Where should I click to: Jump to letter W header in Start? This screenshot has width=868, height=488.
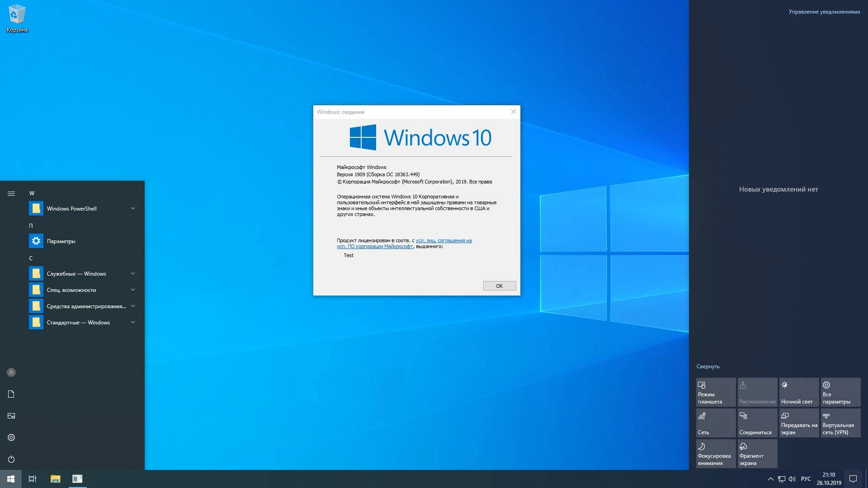pyautogui.click(x=32, y=193)
